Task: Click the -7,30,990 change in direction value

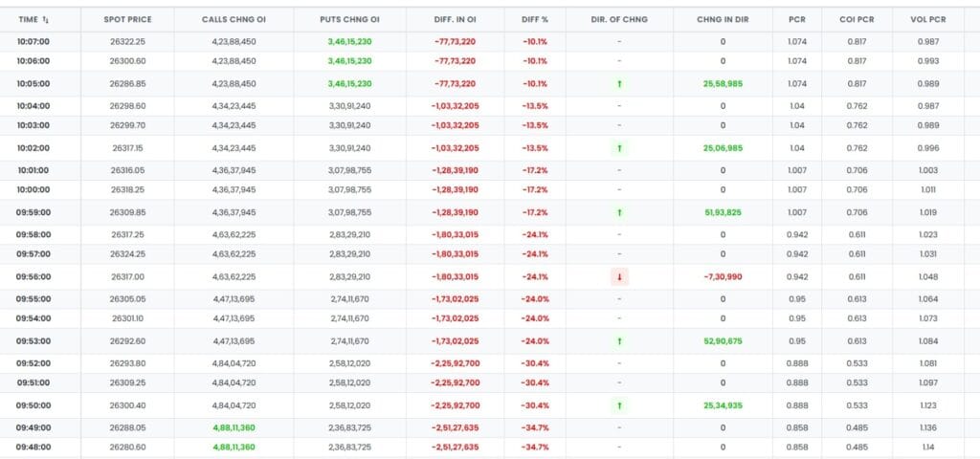Action: click(723, 276)
